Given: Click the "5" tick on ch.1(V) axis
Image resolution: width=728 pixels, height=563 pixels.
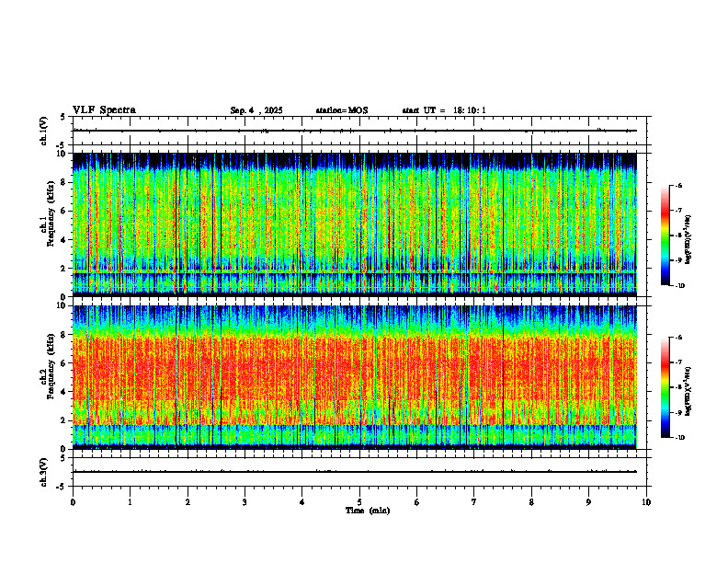Looking at the screenshot, I should [x=63, y=117].
